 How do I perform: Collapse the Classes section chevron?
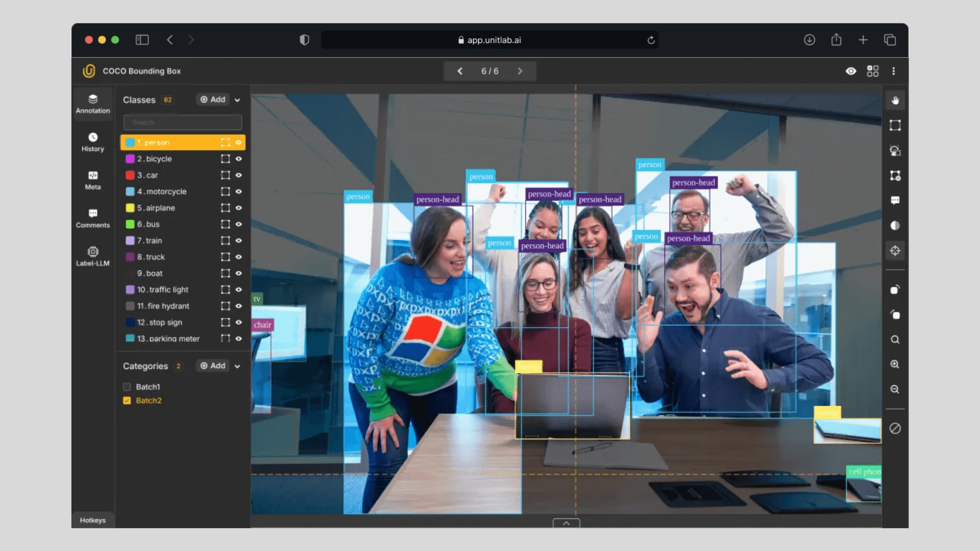coord(237,100)
